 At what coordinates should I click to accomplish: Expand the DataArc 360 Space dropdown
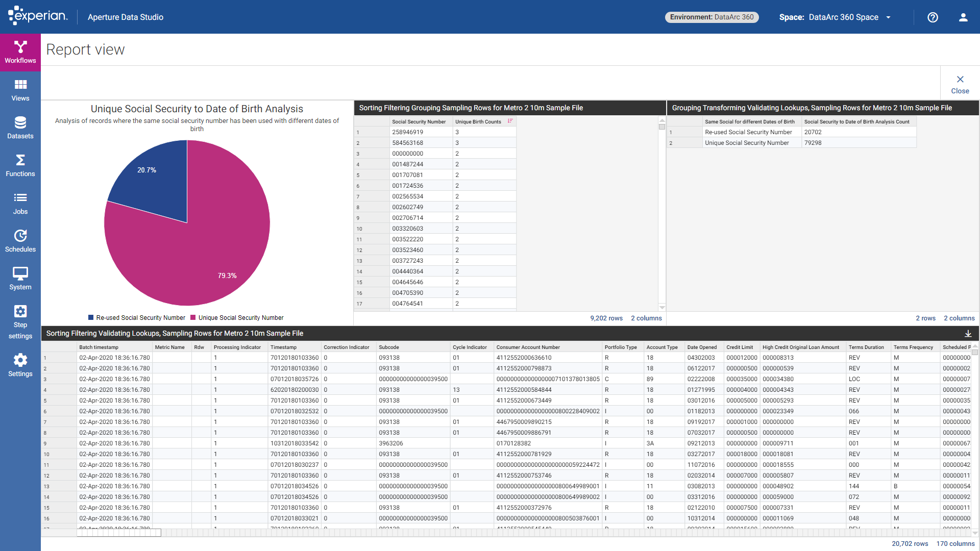(x=888, y=17)
